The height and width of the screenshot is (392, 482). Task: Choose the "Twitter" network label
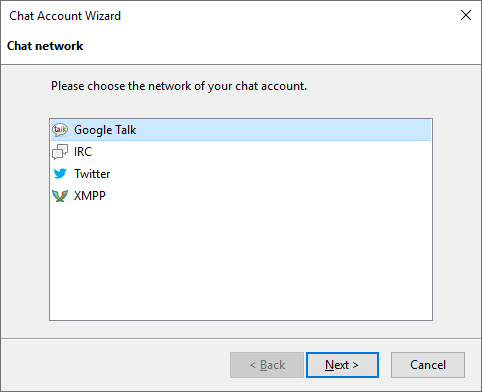[92, 174]
